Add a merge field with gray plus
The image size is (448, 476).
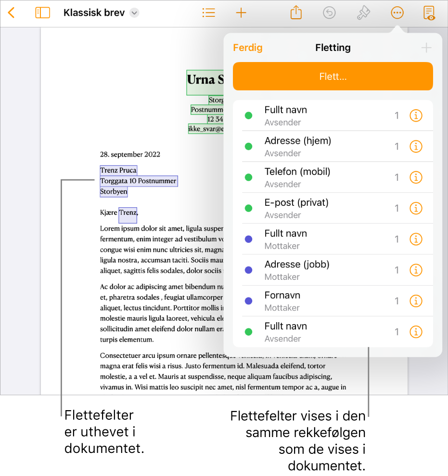(426, 48)
